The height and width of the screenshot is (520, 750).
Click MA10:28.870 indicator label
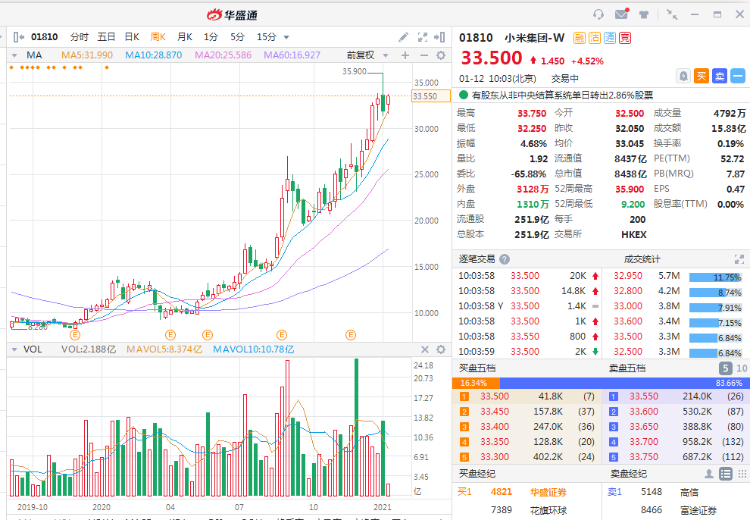(x=154, y=55)
